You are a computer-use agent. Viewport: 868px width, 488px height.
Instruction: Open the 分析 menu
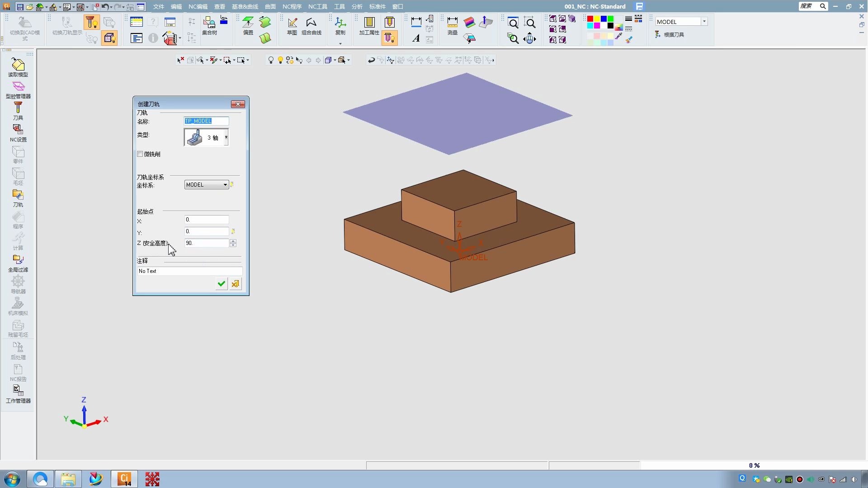click(357, 6)
